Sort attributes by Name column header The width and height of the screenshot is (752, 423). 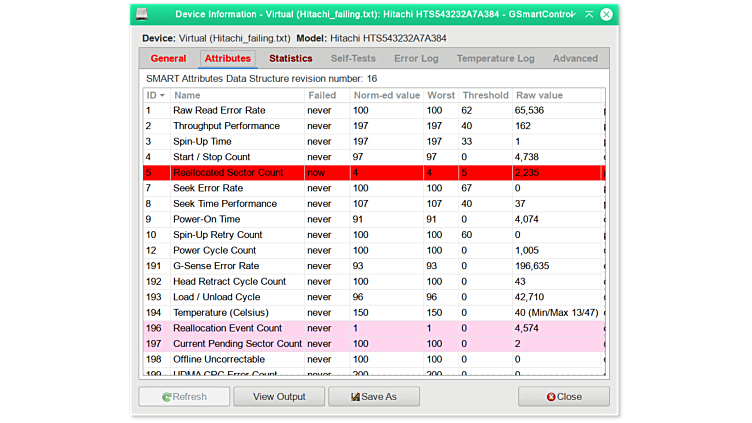coord(237,95)
